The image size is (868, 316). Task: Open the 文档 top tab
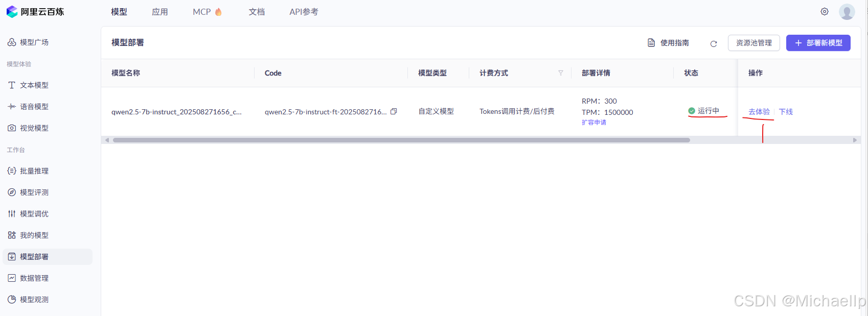257,12
